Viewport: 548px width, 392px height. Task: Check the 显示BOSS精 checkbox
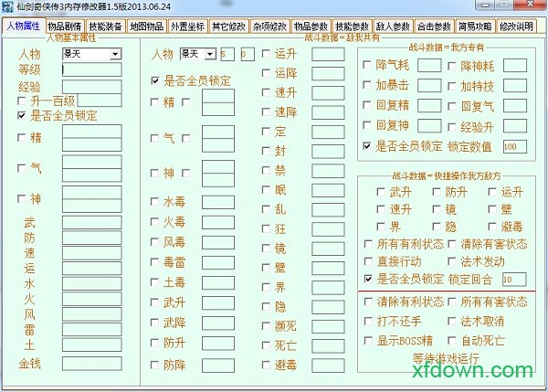pos(368,340)
